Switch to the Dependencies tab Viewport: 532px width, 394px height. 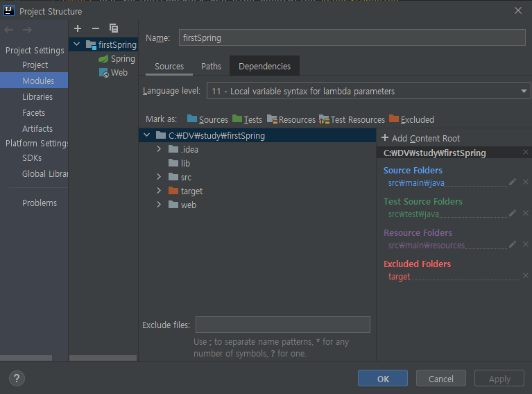[264, 66]
